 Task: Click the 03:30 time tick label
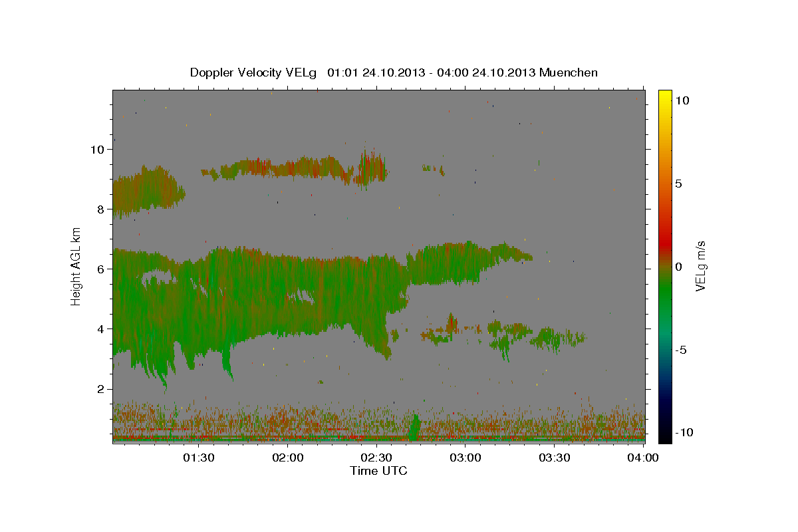click(555, 458)
